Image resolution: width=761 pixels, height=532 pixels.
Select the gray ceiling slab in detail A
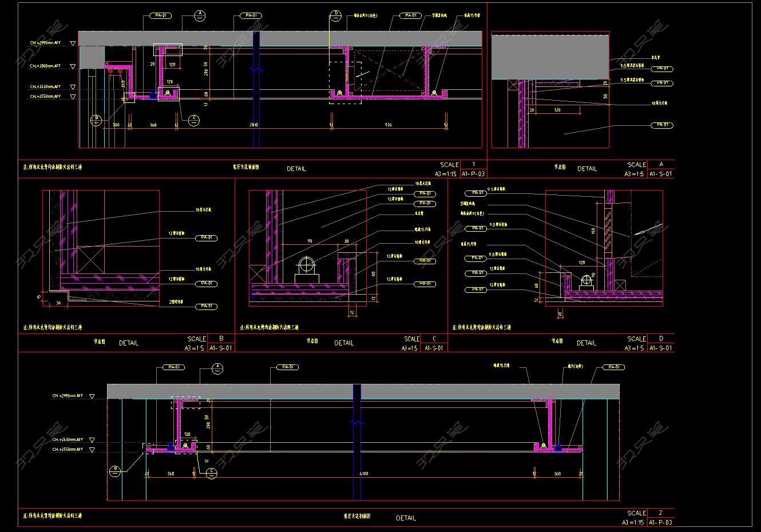pos(550,55)
